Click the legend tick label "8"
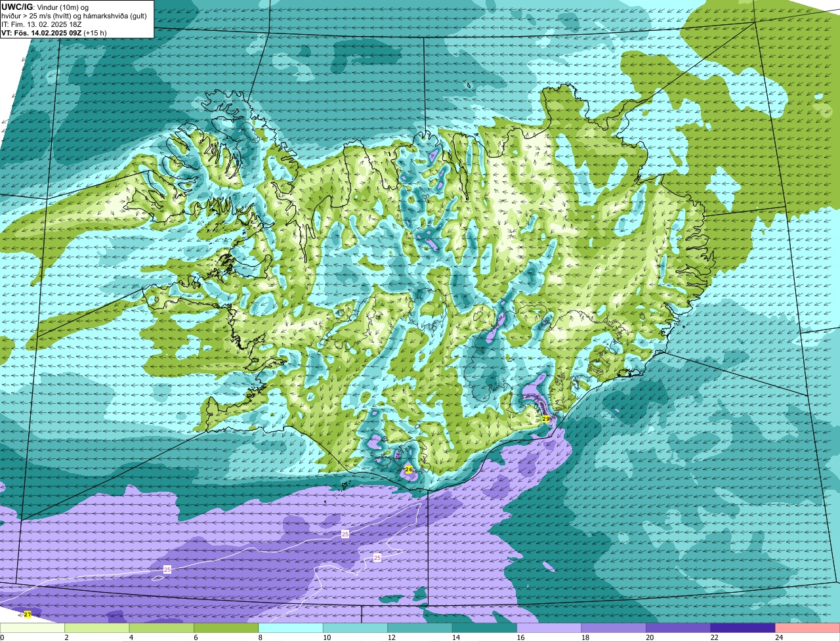 [260, 637]
